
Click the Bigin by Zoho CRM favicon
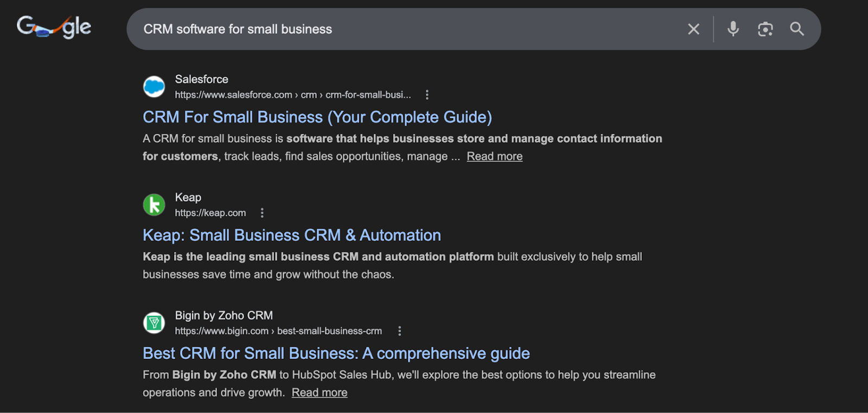click(154, 323)
